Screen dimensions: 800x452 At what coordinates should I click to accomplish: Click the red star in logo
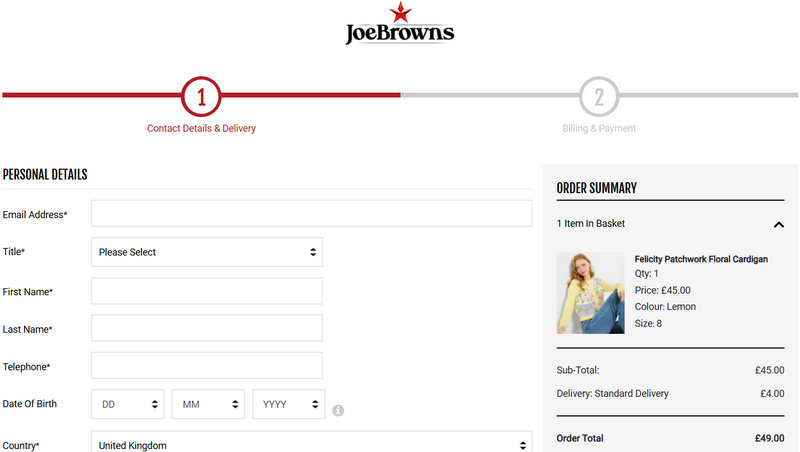(x=400, y=12)
